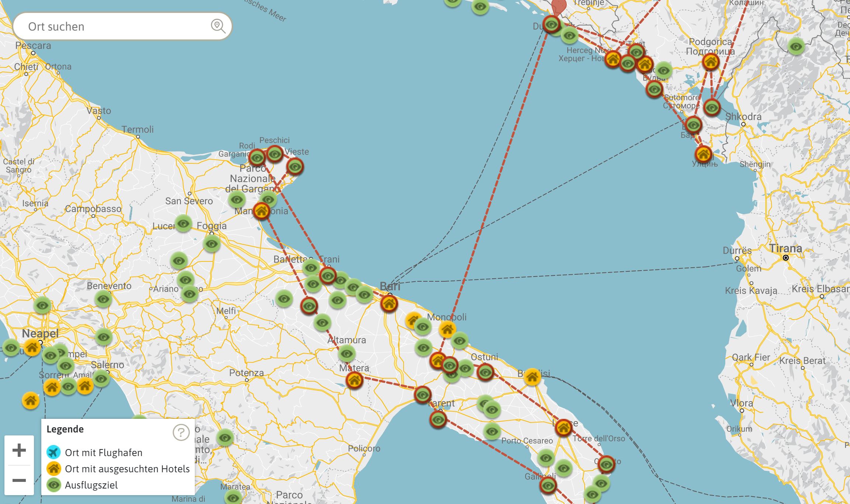
Task: Click the sightseeing marker at Ostuni
Action: tap(485, 372)
